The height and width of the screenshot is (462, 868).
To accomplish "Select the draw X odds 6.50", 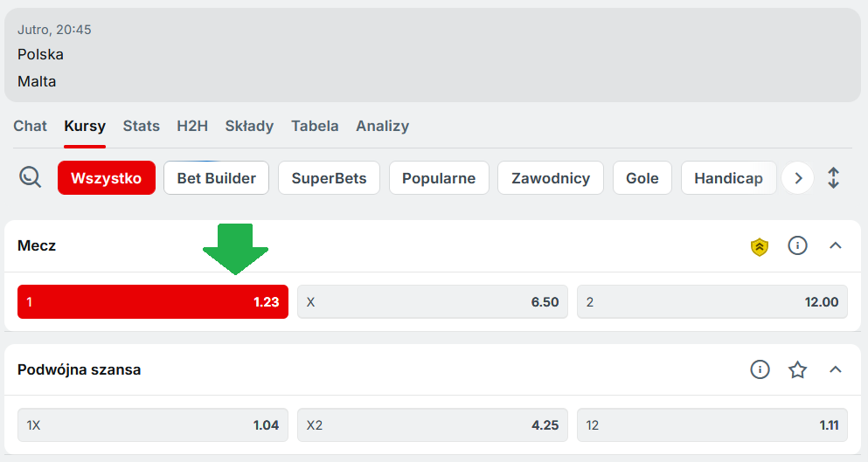I will [x=433, y=301].
